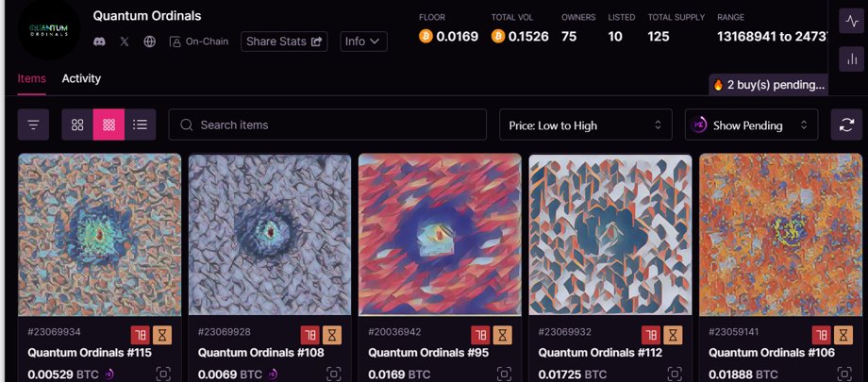The image size is (868, 382).
Task: Click the hourglass icon on #106
Action: coord(843,335)
